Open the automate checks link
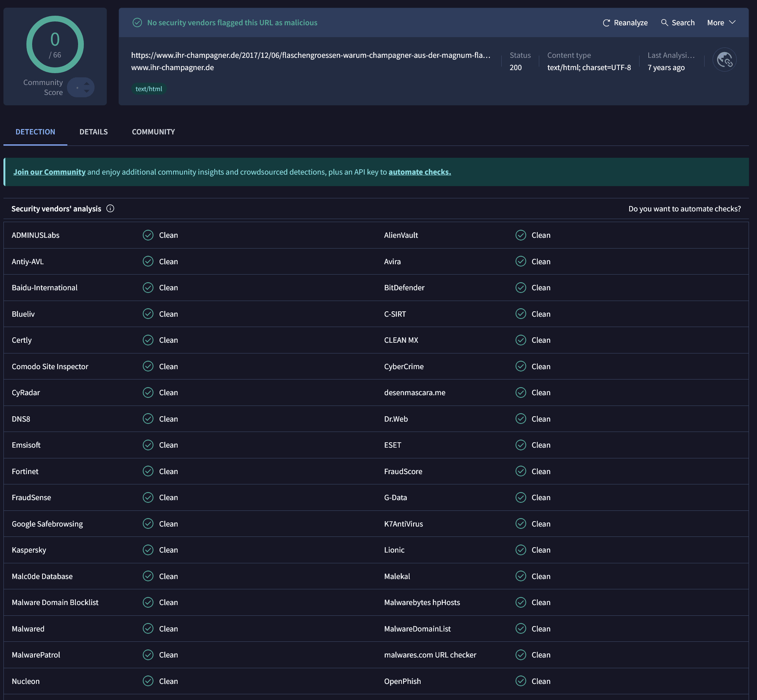The width and height of the screenshot is (757, 700). (419, 172)
